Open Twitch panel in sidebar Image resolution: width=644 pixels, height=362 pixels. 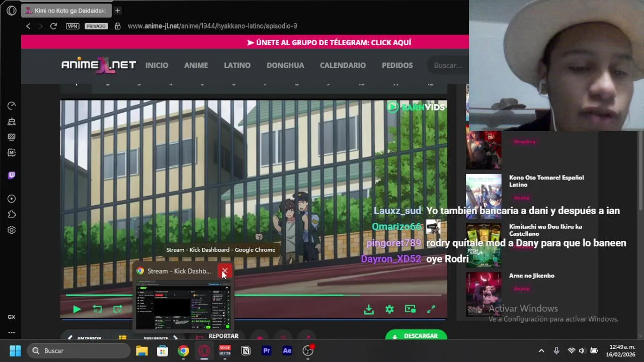[12, 175]
